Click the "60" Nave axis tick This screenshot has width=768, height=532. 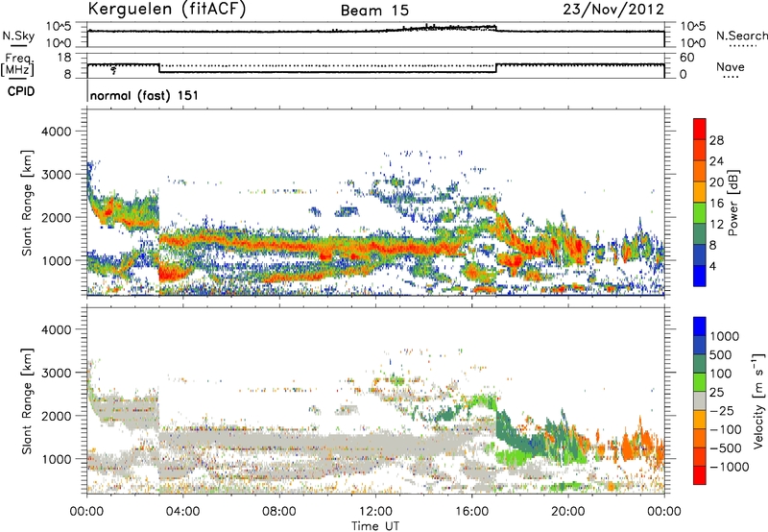686,58
